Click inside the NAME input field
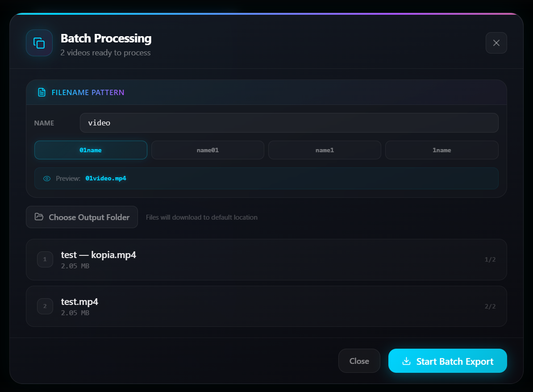 [289, 122]
